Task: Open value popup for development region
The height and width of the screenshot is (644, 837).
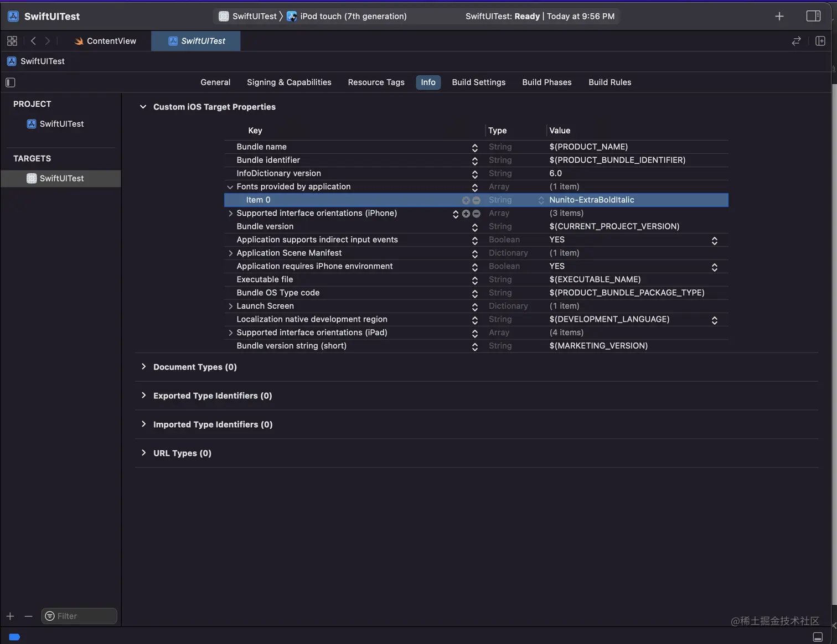Action: [x=715, y=320]
